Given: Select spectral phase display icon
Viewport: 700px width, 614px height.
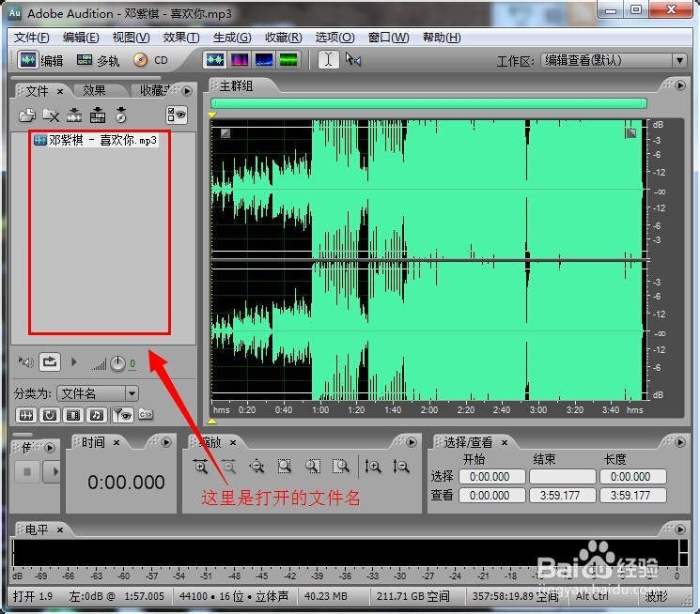Looking at the screenshot, I should point(288,60).
